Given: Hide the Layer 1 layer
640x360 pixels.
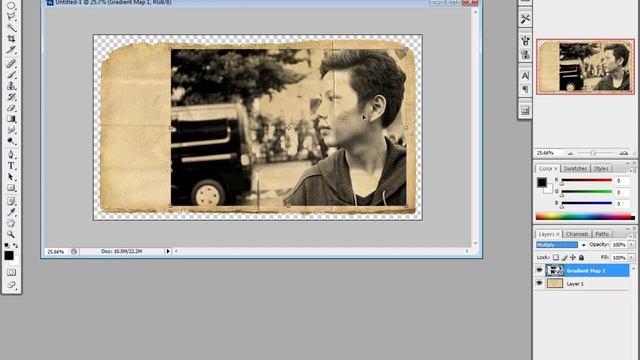Looking at the screenshot, I should (x=539, y=283).
